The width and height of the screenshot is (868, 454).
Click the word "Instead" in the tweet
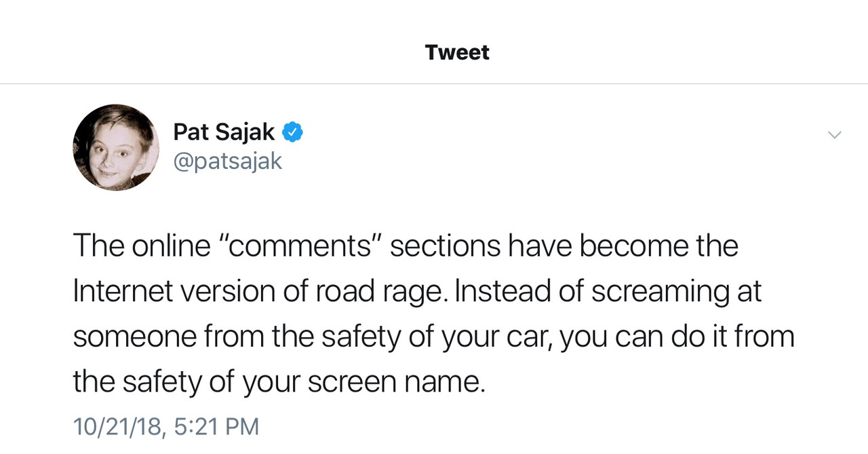502,291
